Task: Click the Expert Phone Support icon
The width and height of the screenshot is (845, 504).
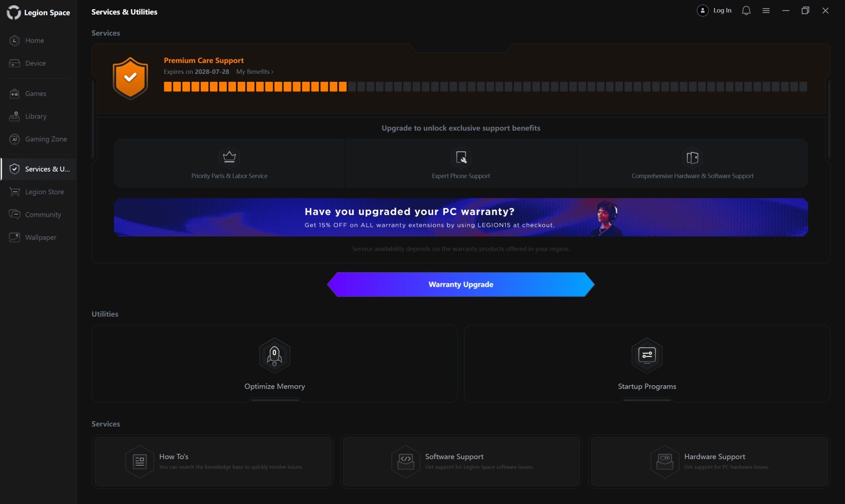Action: [x=461, y=157]
